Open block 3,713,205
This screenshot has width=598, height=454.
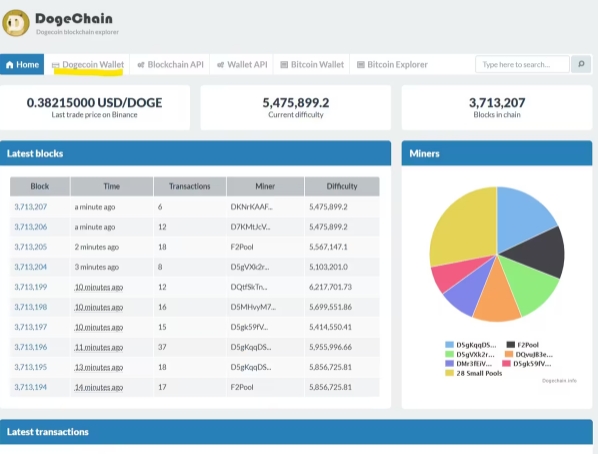coord(31,247)
